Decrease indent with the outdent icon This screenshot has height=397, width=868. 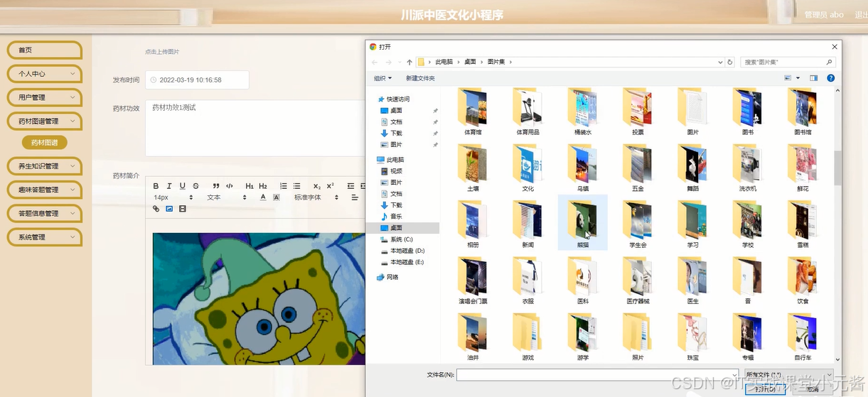(351, 186)
